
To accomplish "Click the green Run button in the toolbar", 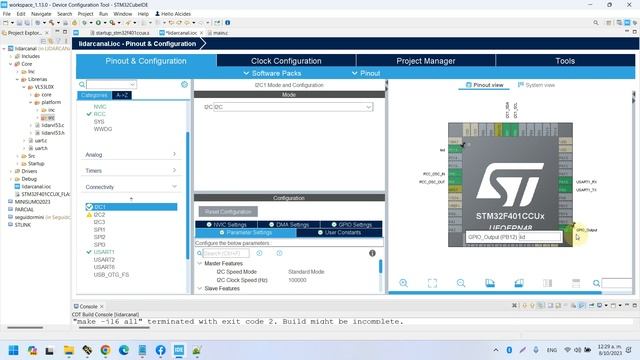I will coord(98,22).
